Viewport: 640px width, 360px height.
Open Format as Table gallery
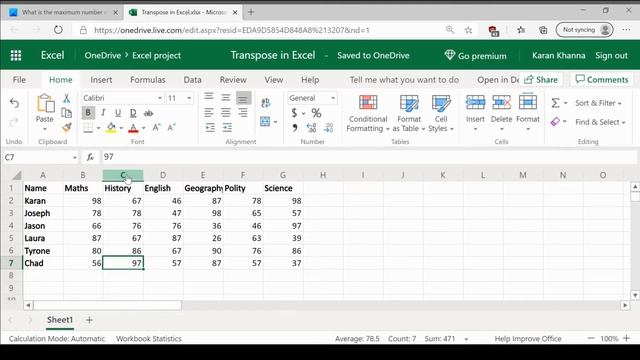pos(409,113)
